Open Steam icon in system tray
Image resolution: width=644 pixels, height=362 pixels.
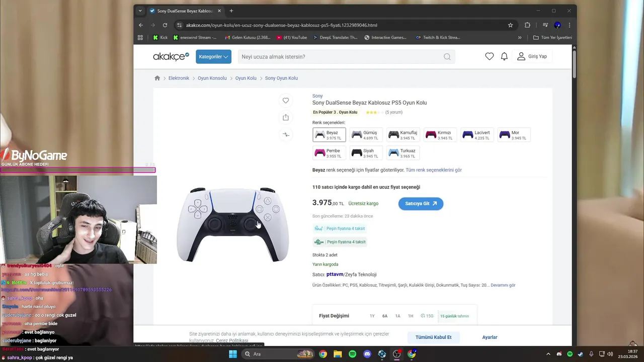[x=580, y=354]
